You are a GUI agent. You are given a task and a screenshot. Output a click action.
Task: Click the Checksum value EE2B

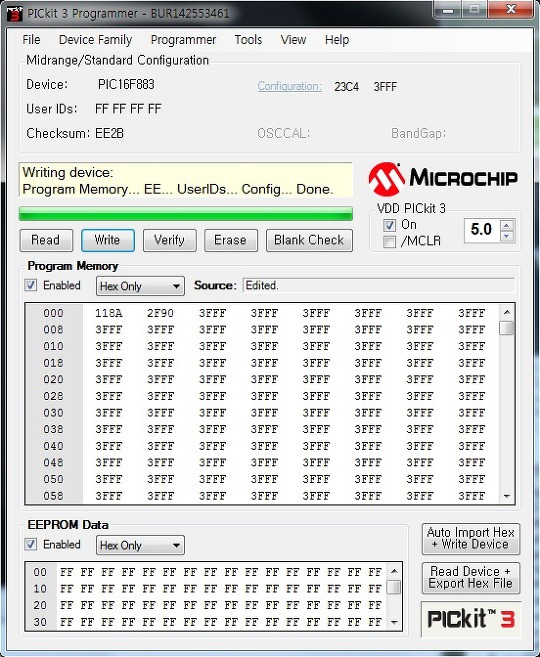pos(109,133)
